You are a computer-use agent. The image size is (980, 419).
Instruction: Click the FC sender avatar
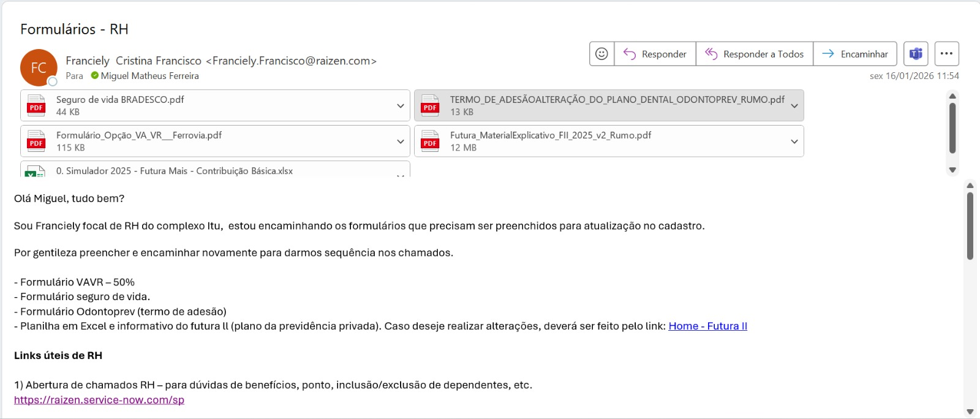pos(39,67)
